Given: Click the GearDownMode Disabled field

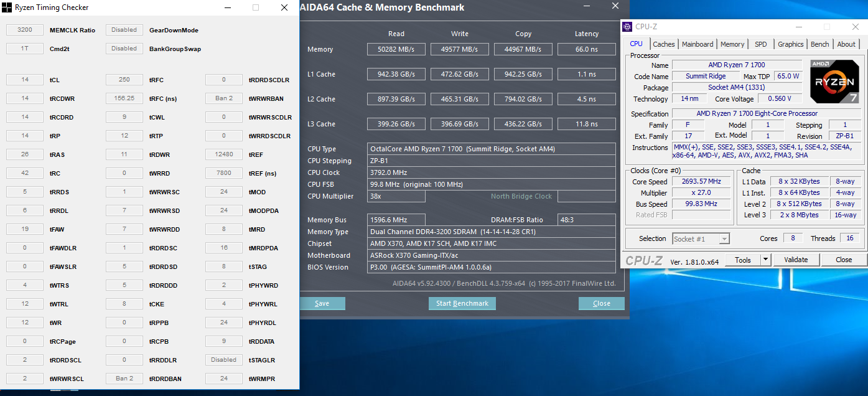Looking at the screenshot, I should pyautogui.click(x=124, y=30).
